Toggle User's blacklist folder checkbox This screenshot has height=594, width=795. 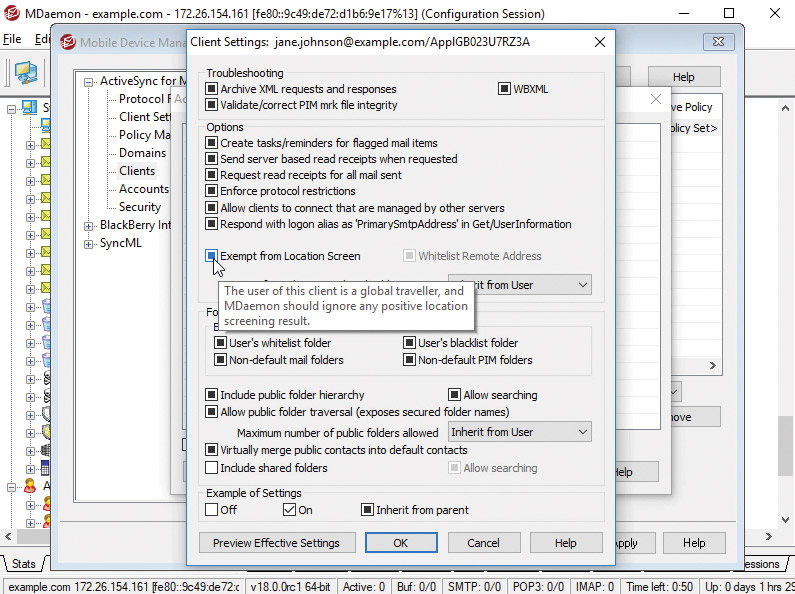click(409, 343)
